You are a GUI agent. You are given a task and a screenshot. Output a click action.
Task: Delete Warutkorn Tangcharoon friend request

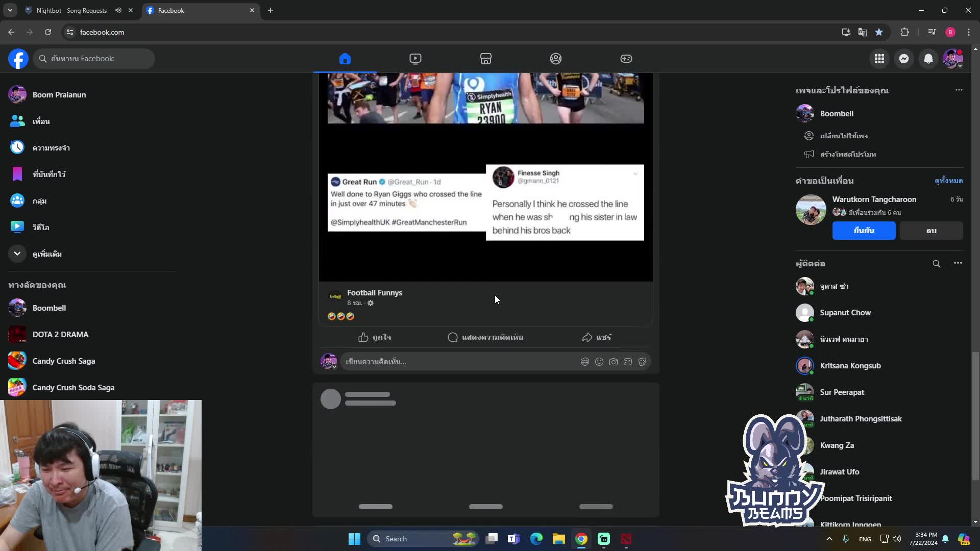click(931, 231)
